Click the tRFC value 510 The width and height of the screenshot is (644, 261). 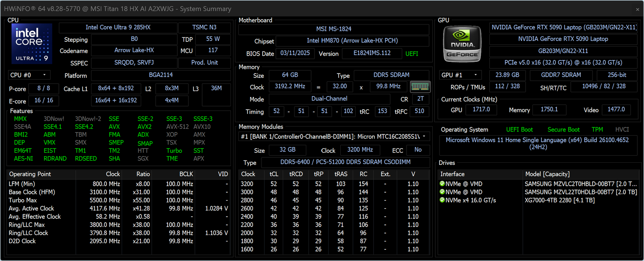pos(420,111)
